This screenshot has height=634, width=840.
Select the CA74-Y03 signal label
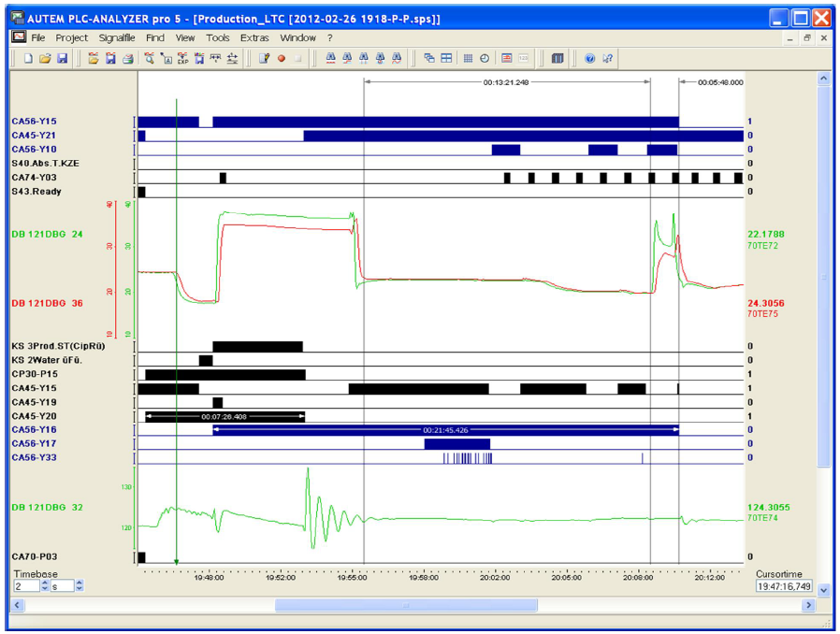(34, 178)
